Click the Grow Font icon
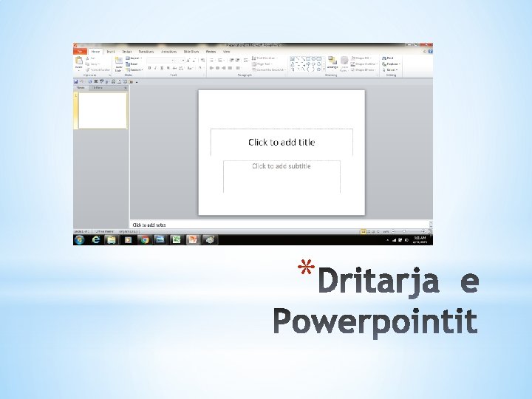This screenshot has height=399, width=532. click(x=188, y=61)
